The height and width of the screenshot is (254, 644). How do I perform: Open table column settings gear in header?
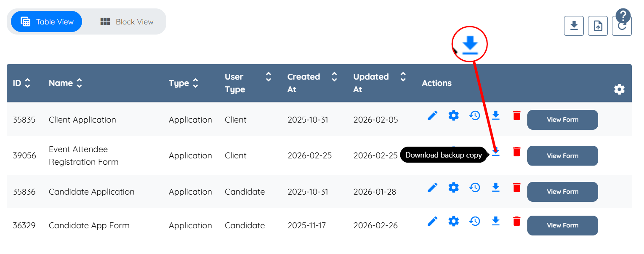[619, 89]
